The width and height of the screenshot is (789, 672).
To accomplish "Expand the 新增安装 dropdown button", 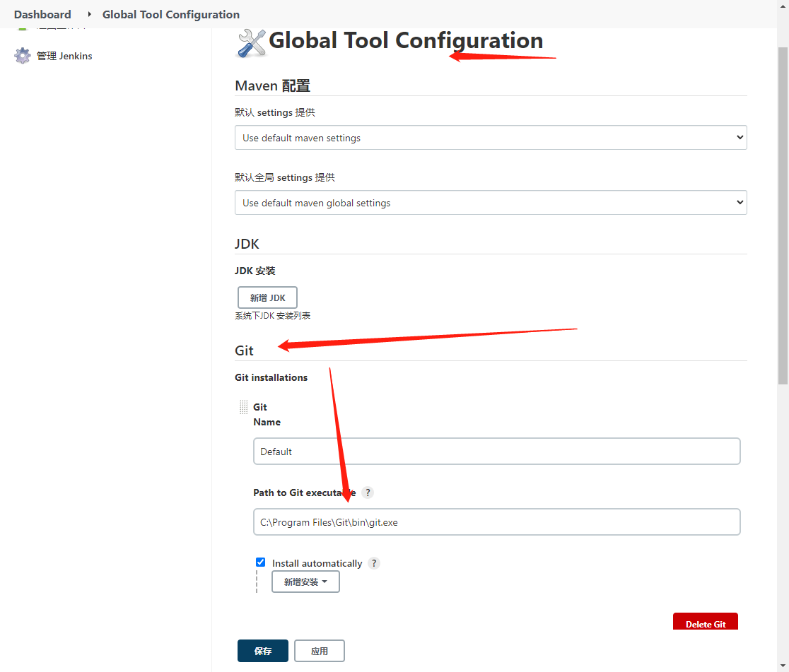I will pos(305,581).
